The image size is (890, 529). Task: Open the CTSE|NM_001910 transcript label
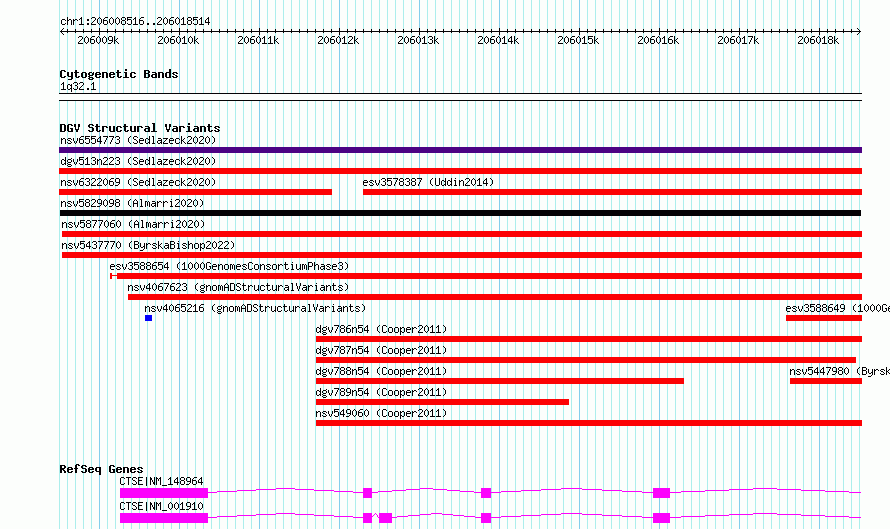click(161, 506)
